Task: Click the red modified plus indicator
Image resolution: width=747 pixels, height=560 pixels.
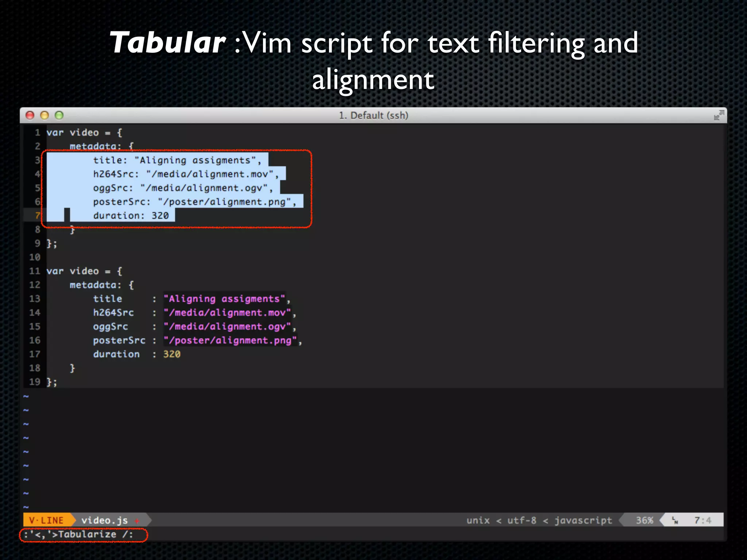Action: 137,521
